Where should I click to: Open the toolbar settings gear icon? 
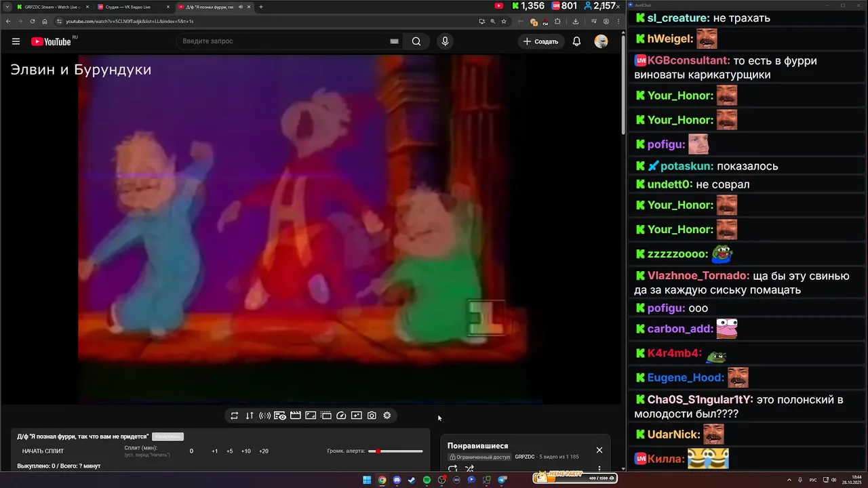coord(387,415)
